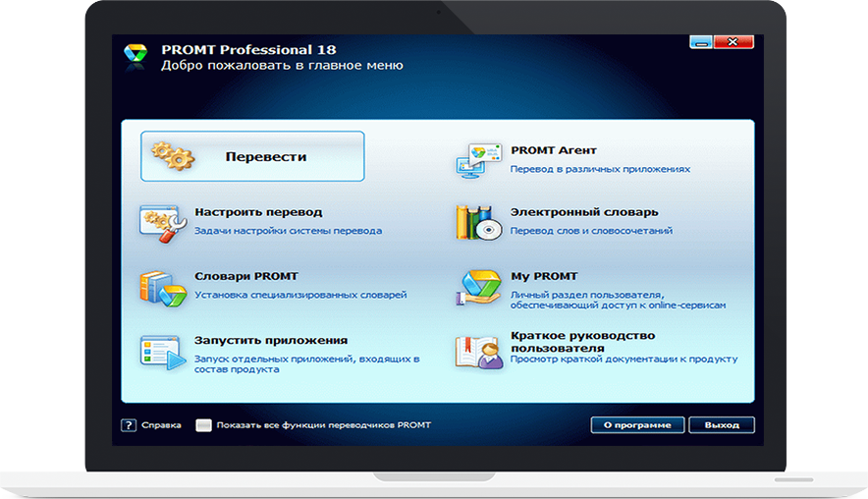Click 'Установка специализированных словарей' description

point(300,295)
